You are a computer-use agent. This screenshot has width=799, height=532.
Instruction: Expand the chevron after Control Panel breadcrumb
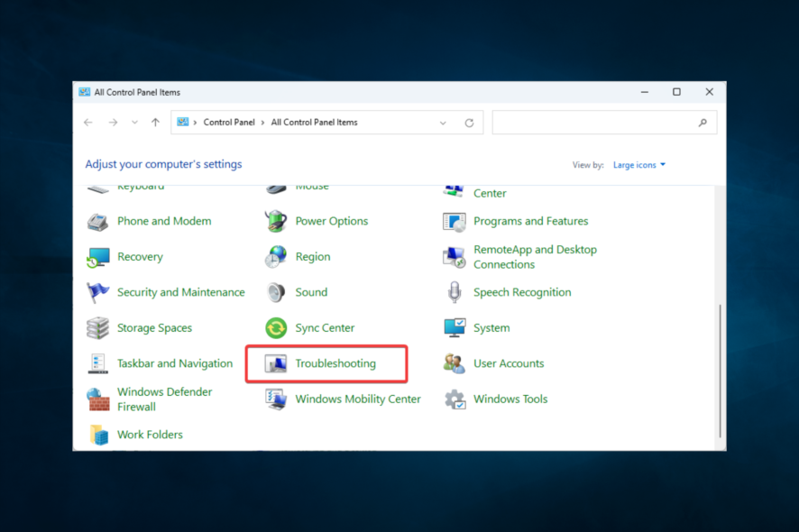pos(263,123)
